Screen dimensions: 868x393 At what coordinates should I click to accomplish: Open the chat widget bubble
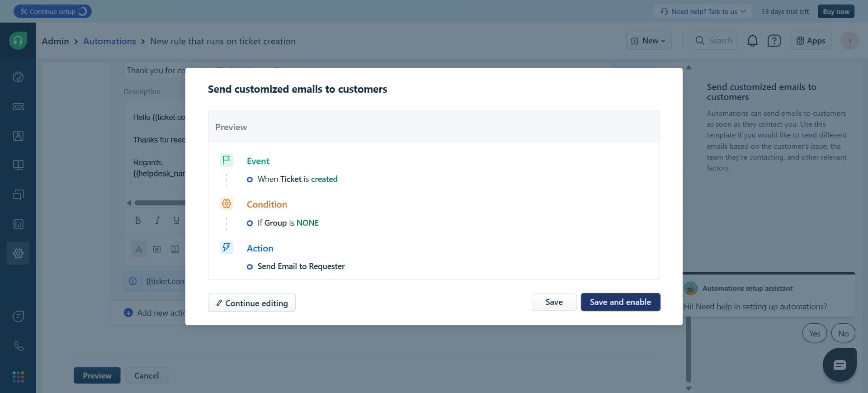click(840, 365)
